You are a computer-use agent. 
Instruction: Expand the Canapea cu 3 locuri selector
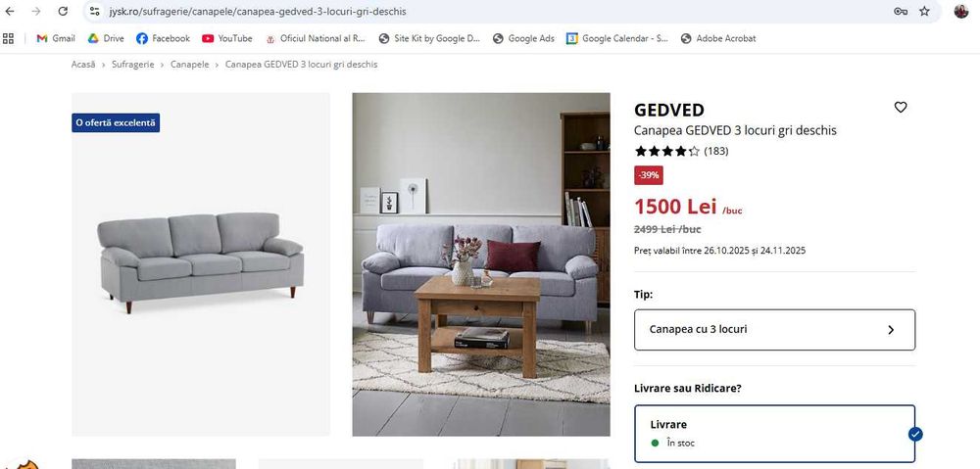tap(774, 330)
